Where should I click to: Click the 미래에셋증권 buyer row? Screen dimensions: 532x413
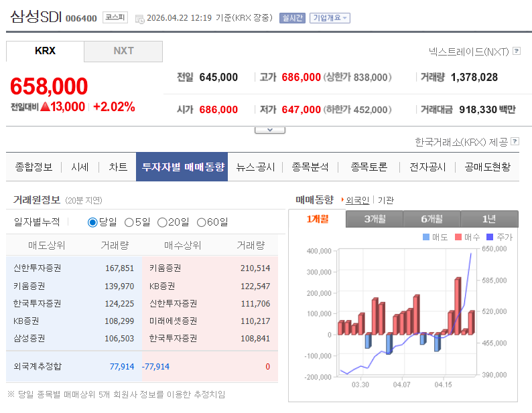pos(210,321)
